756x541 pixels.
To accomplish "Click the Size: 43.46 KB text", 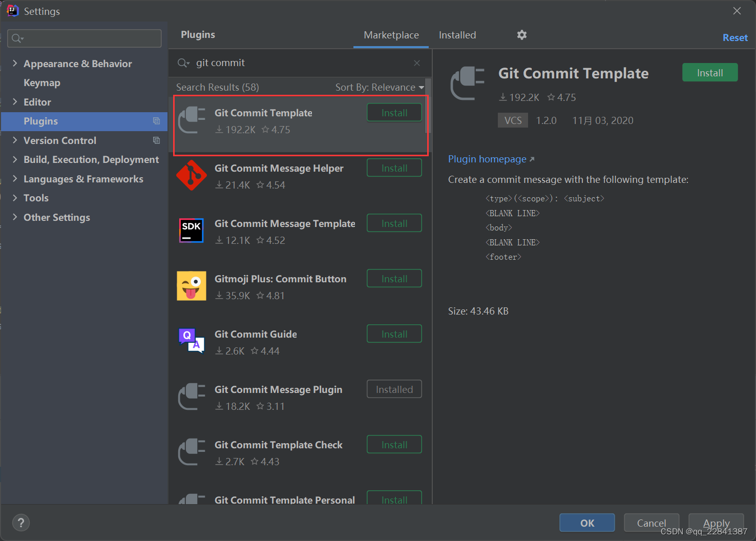I will pyautogui.click(x=478, y=311).
